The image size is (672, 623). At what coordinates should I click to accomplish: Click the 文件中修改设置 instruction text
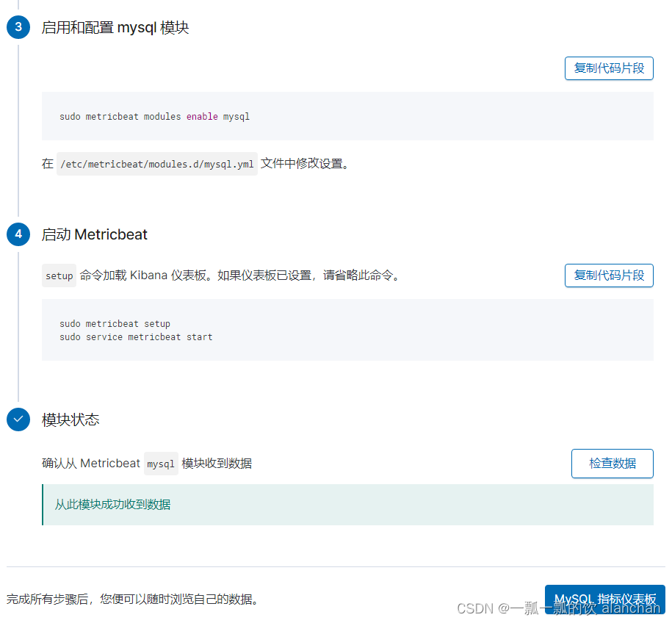coord(305,163)
